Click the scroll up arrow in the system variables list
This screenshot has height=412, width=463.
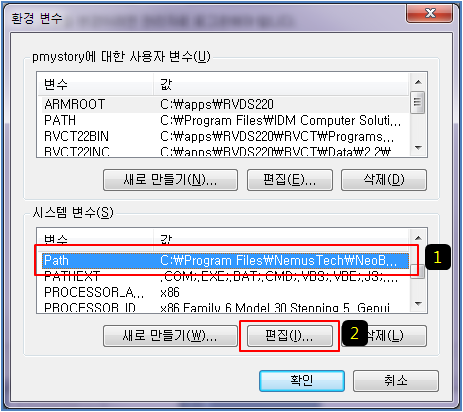pyautogui.click(x=418, y=238)
